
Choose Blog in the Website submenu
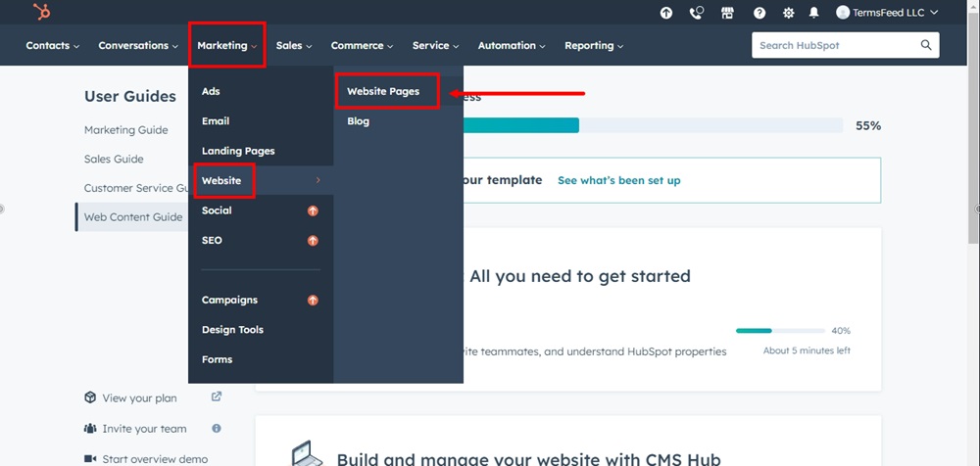point(358,121)
